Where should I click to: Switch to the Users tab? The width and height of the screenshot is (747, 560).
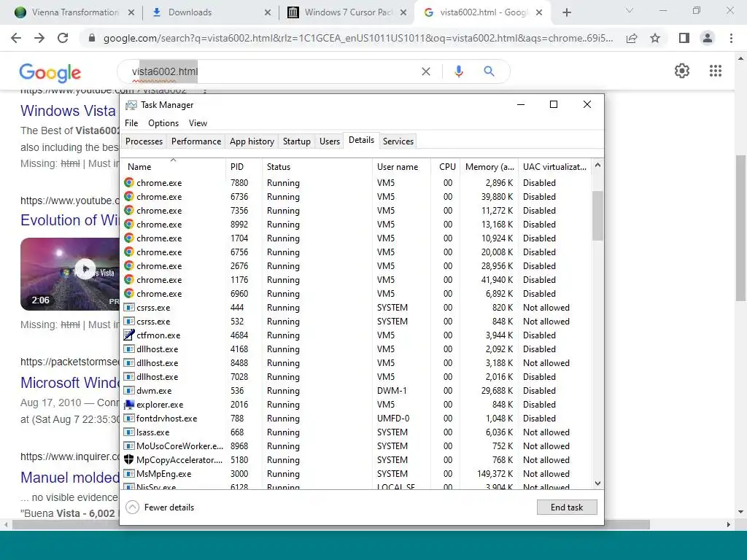[330, 141]
